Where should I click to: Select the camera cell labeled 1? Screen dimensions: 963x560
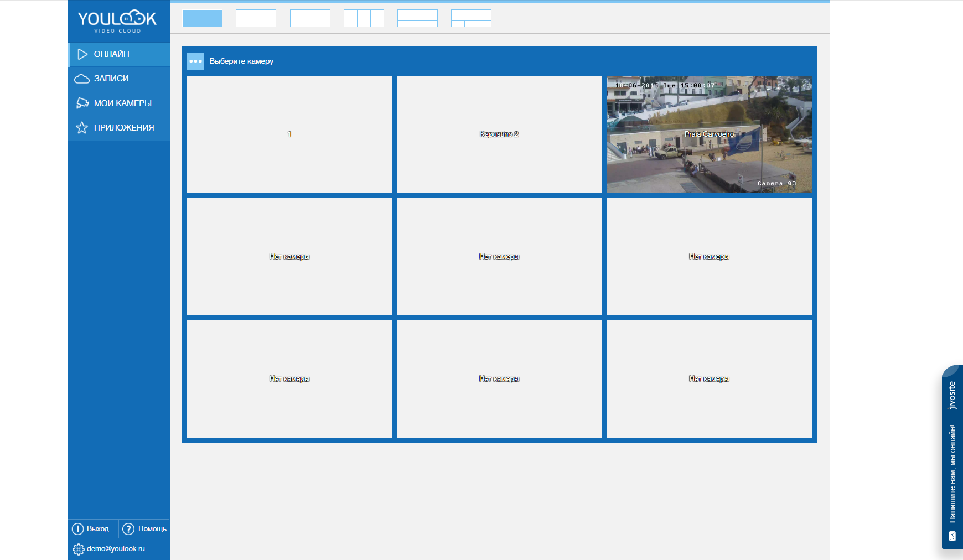pyautogui.click(x=289, y=134)
